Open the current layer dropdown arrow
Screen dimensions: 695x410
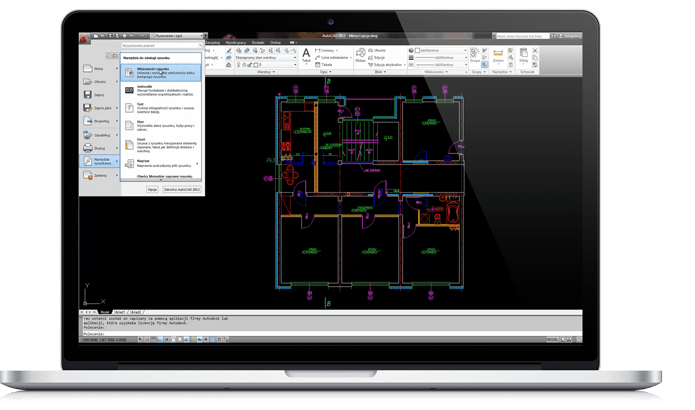[x=295, y=65]
